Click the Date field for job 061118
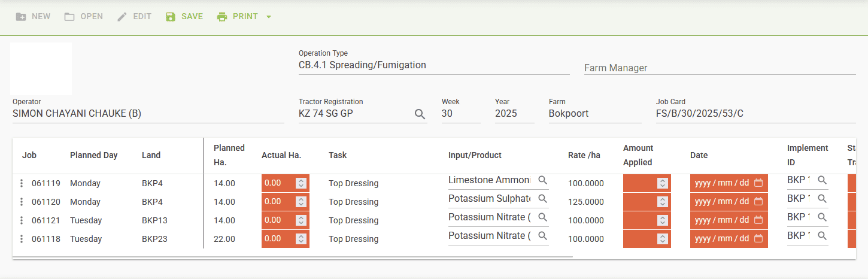This screenshot has width=868, height=279. (x=721, y=239)
